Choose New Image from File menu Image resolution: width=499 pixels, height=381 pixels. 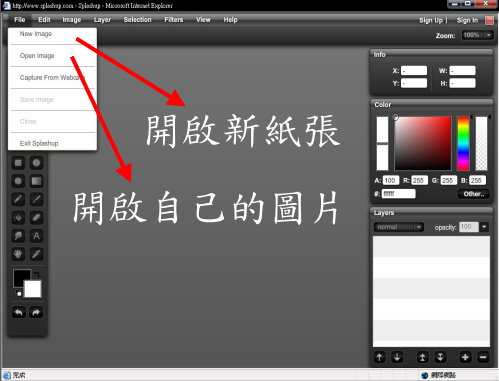pyautogui.click(x=52, y=34)
